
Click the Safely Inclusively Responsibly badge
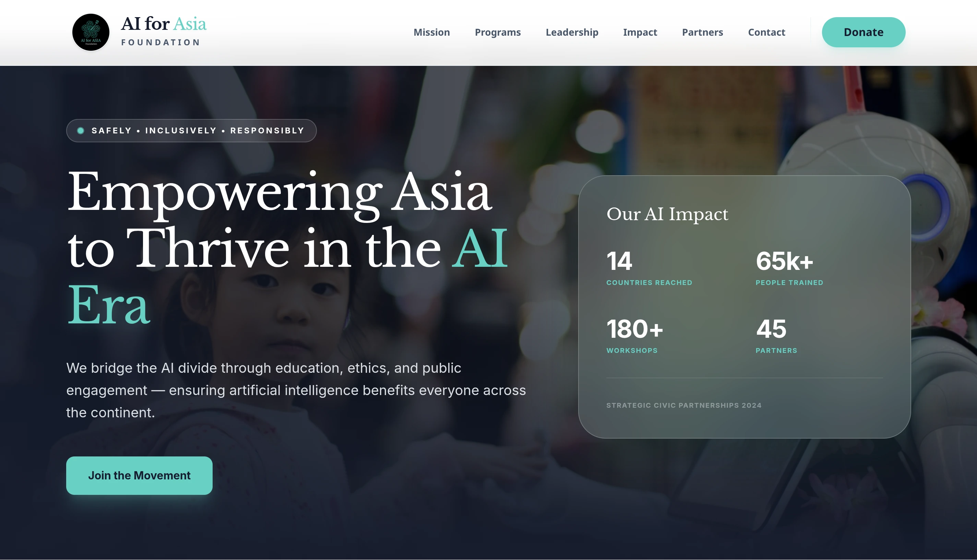[x=191, y=131]
